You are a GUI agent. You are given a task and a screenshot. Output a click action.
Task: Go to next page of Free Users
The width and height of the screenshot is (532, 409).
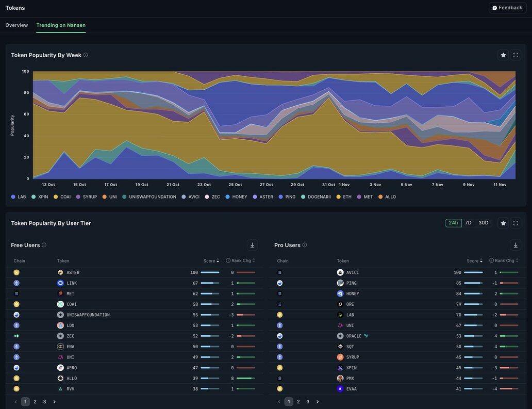(55, 402)
